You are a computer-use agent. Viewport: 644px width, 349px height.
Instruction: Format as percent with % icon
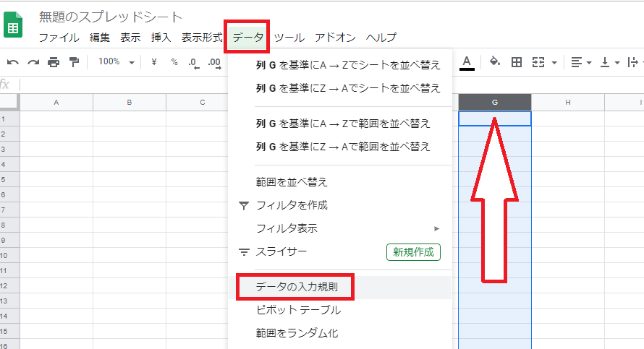click(x=174, y=62)
